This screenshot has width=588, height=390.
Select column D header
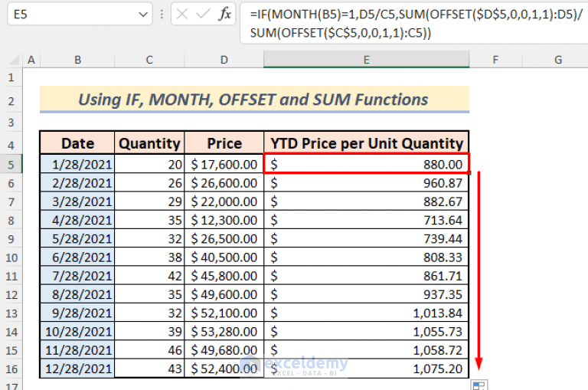click(224, 60)
